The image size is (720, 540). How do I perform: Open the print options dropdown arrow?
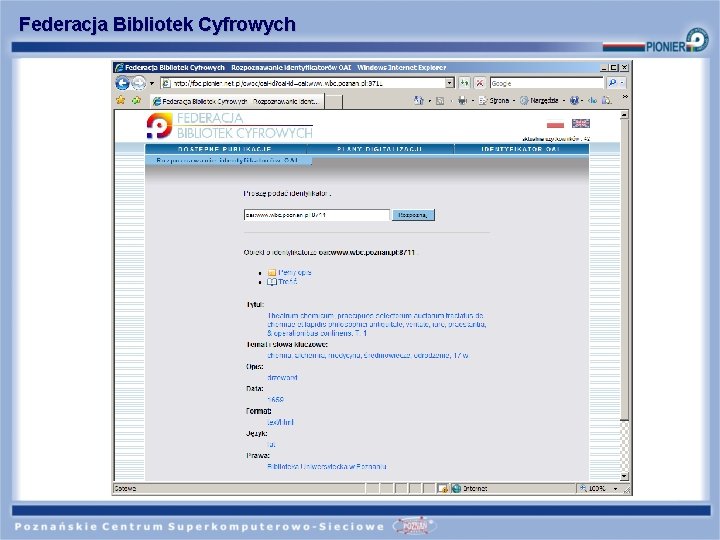tap(472, 101)
